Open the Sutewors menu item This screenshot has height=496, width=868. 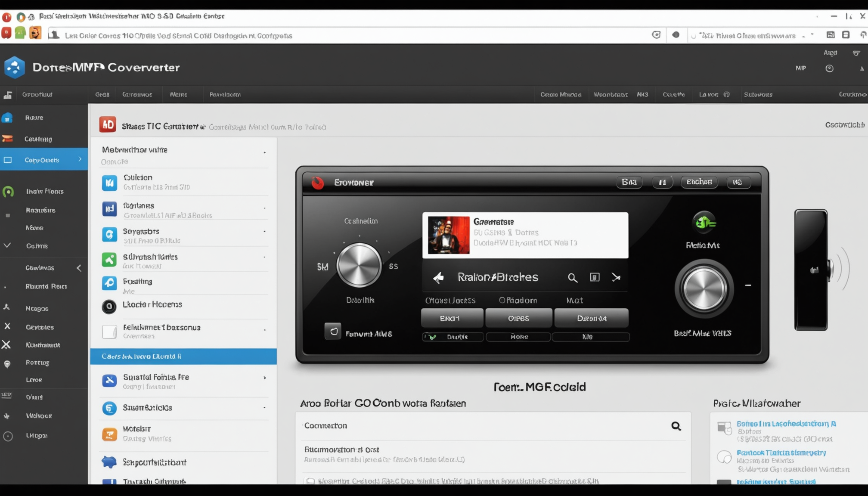pos(758,94)
